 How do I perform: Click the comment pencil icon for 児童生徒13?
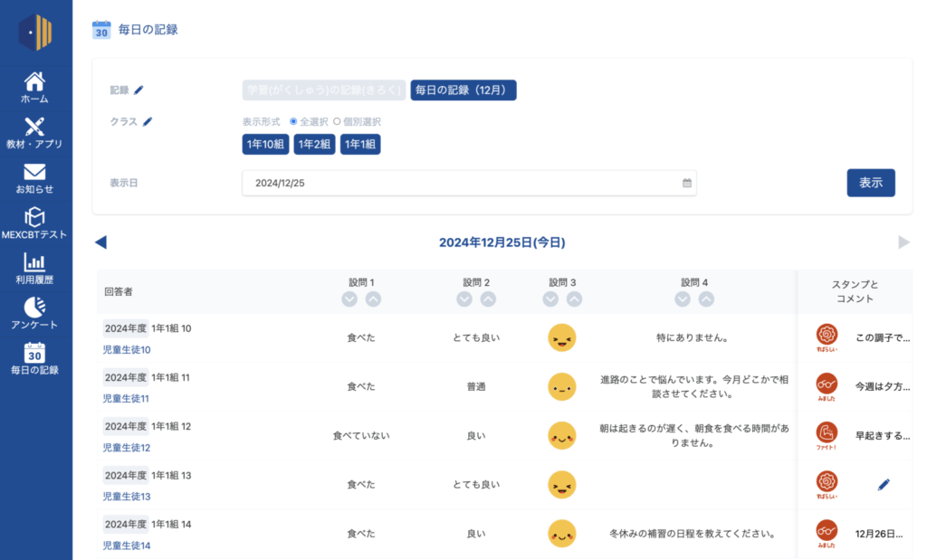[x=884, y=485]
